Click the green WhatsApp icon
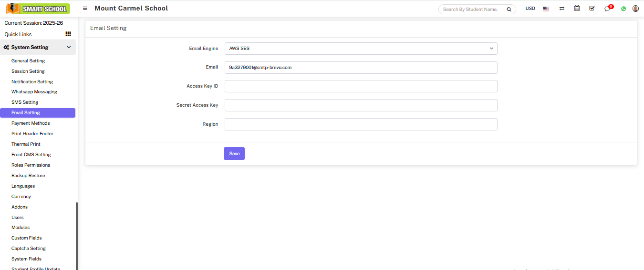The width and height of the screenshot is (644, 270). click(623, 9)
